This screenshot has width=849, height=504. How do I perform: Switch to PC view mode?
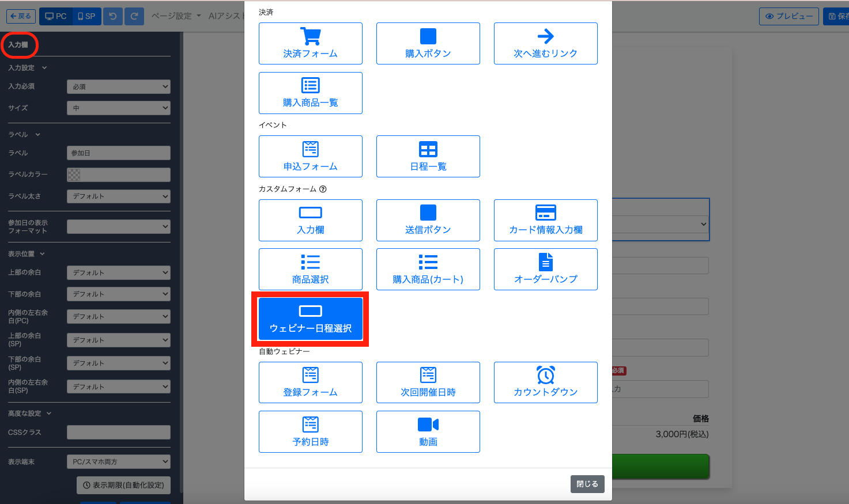56,16
